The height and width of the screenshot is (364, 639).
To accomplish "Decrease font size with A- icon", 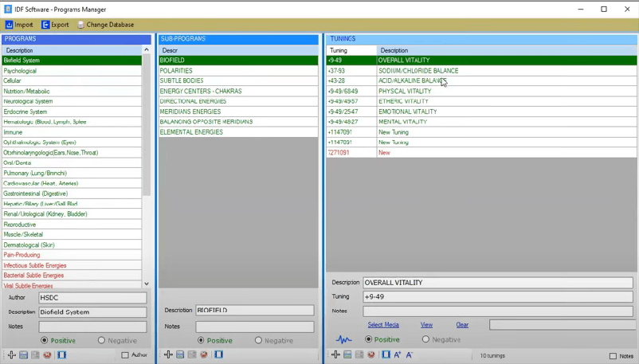I will [410, 355].
